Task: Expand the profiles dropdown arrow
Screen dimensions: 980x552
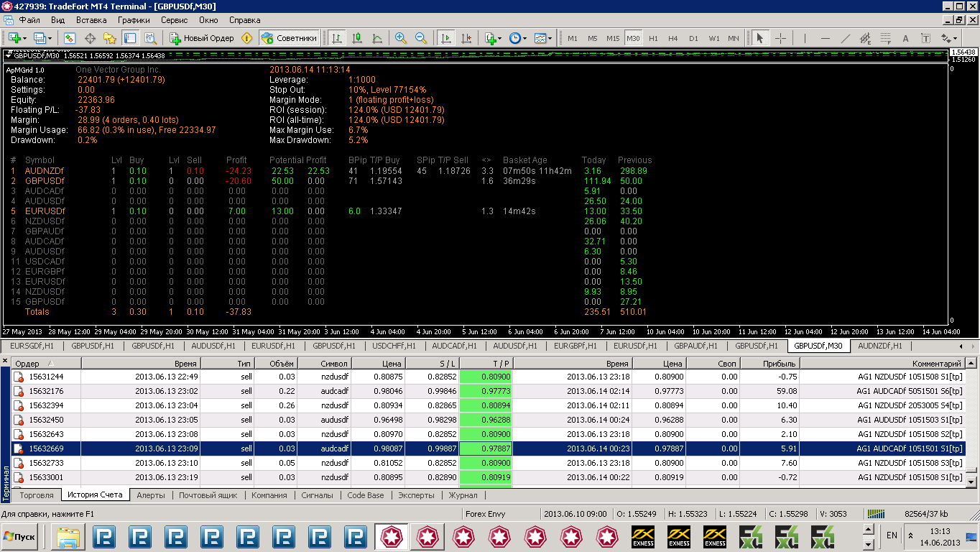Action: pyautogui.click(x=50, y=38)
